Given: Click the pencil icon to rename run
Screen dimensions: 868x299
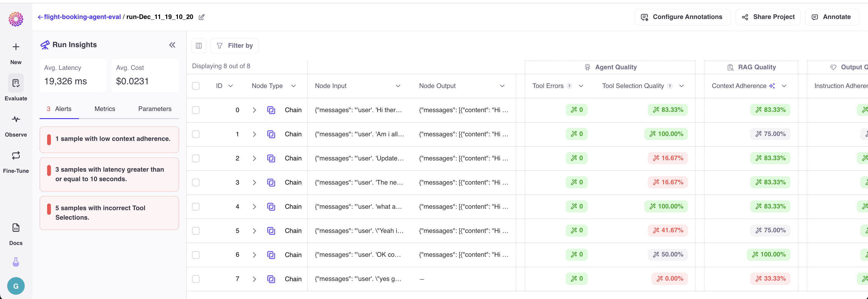Looking at the screenshot, I should pos(202,17).
